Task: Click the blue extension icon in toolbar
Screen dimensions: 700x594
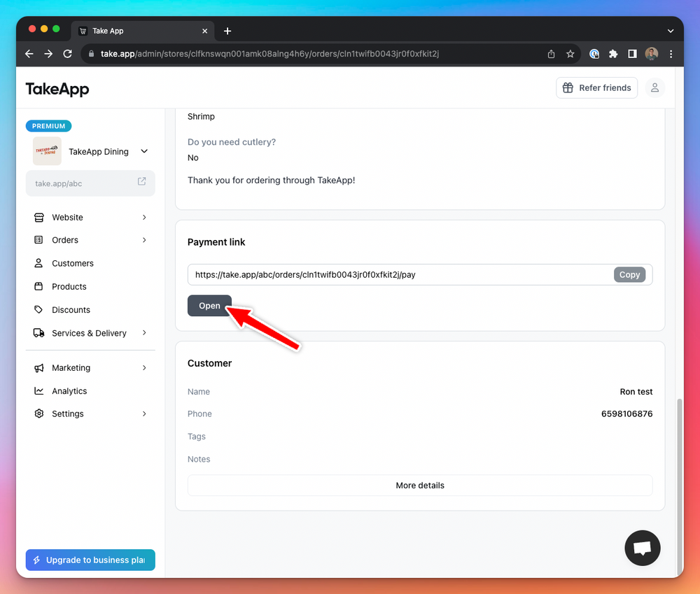Action: [x=594, y=54]
